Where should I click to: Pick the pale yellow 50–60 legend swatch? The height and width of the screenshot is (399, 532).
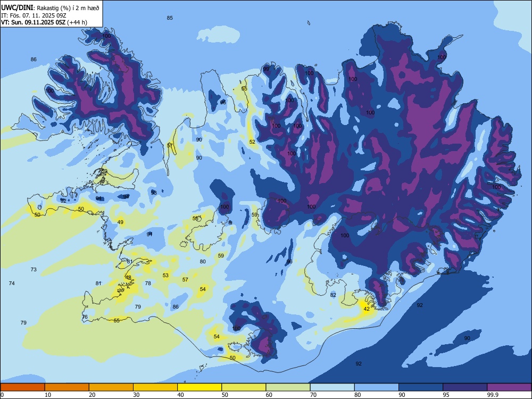point(244,387)
